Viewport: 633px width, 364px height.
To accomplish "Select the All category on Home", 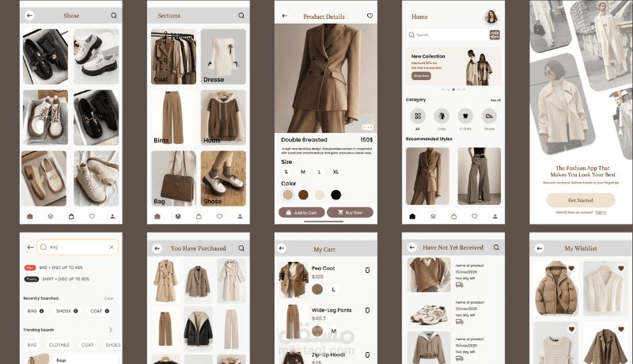I will (418, 116).
